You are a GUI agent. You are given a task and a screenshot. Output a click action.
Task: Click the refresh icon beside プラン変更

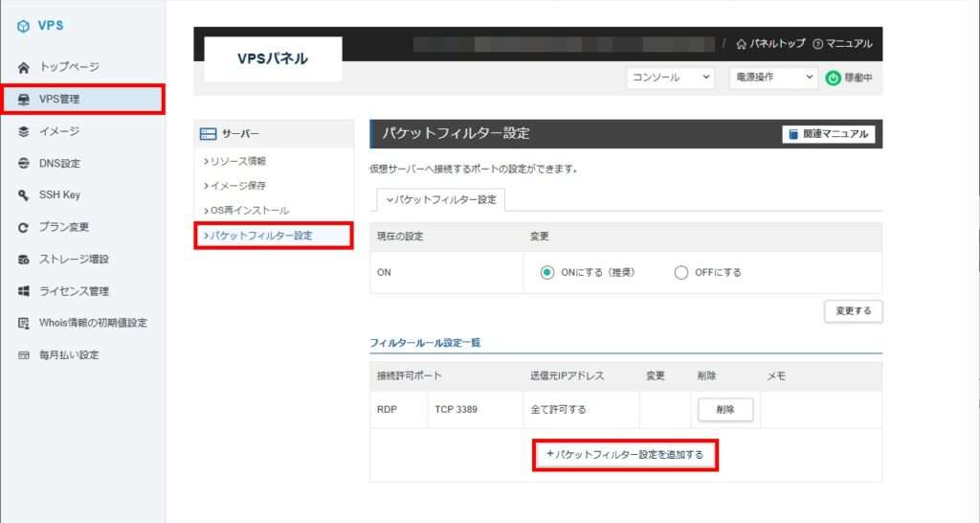click(x=24, y=228)
